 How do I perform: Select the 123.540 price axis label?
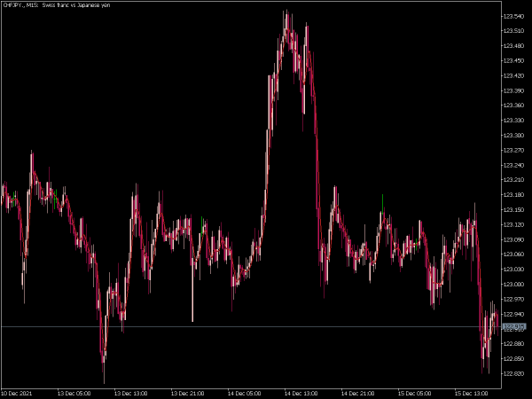point(513,16)
